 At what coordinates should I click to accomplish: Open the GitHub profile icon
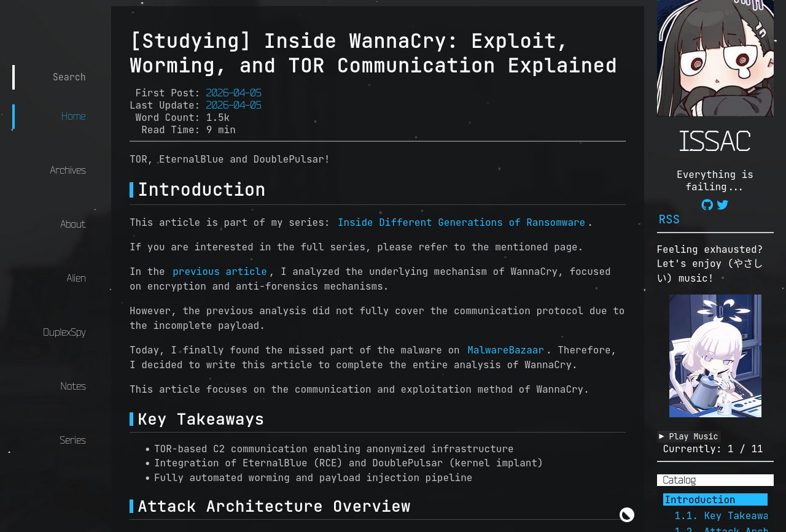pyautogui.click(x=707, y=205)
